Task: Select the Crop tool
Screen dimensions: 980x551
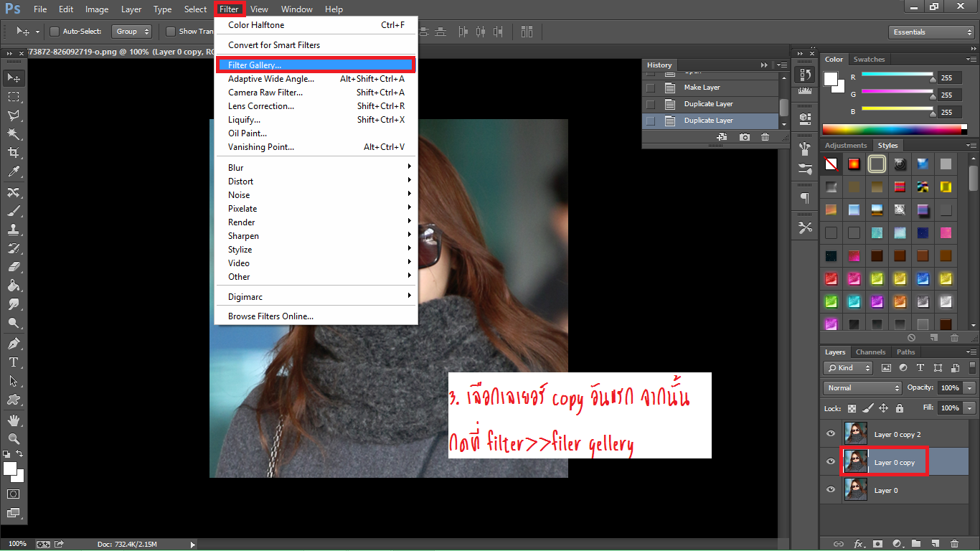Action: point(14,153)
